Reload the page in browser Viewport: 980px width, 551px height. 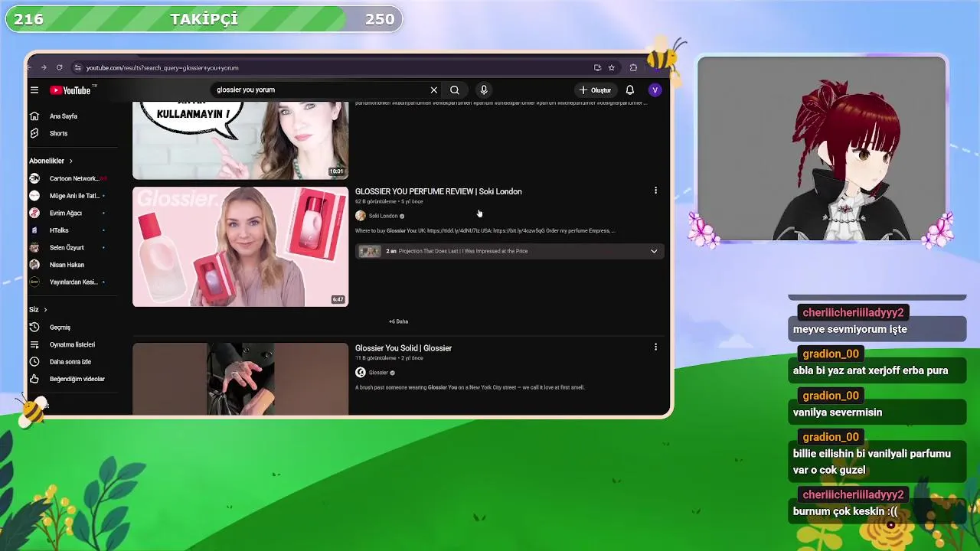coord(59,68)
